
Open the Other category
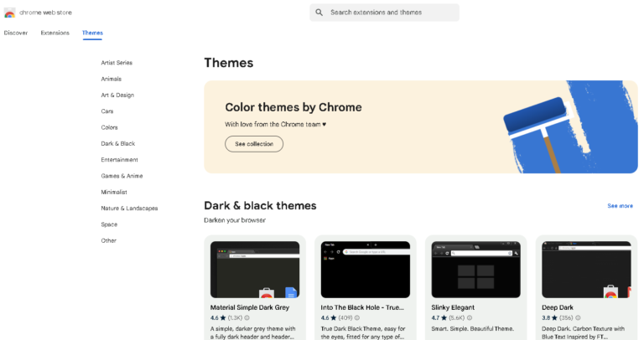click(x=109, y=240)
